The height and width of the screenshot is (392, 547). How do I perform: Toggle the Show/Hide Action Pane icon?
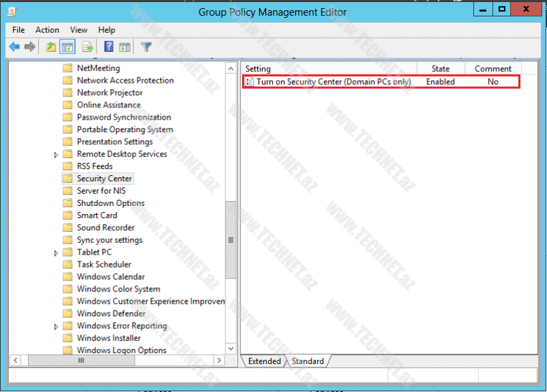click(x=124, y=47)
